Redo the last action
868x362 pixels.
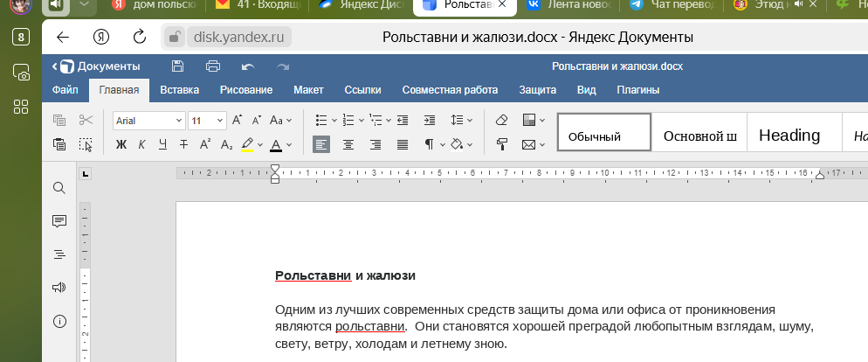click(283, 66)
